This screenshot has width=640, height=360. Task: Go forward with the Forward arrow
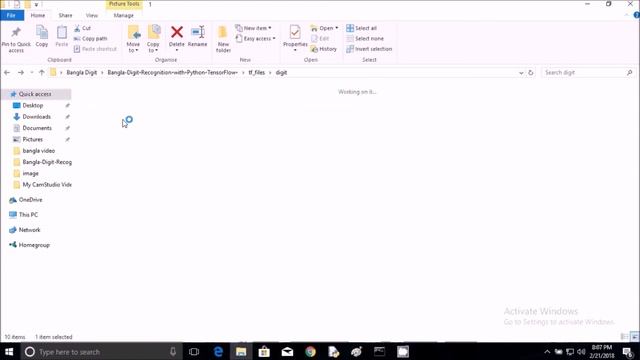tap(21, 73)
